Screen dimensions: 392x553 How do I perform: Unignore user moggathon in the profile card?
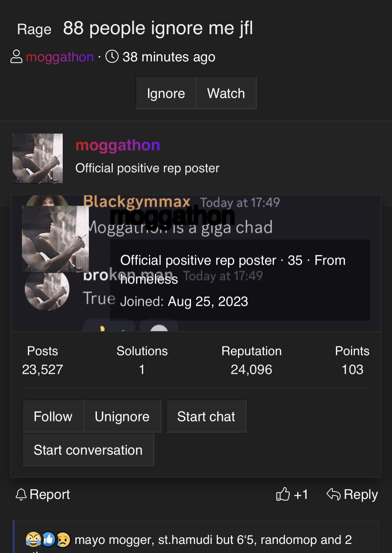[122, 416]
